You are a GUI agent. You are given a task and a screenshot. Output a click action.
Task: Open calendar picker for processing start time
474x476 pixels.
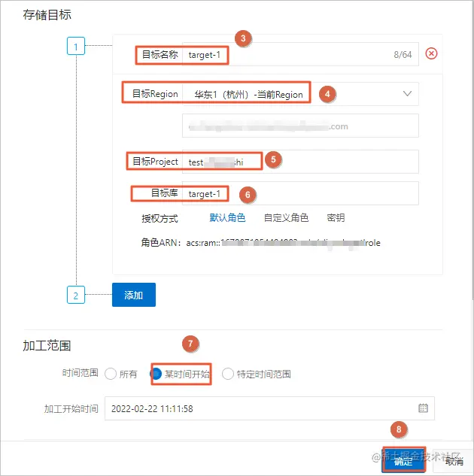click(x=423, y=408)
